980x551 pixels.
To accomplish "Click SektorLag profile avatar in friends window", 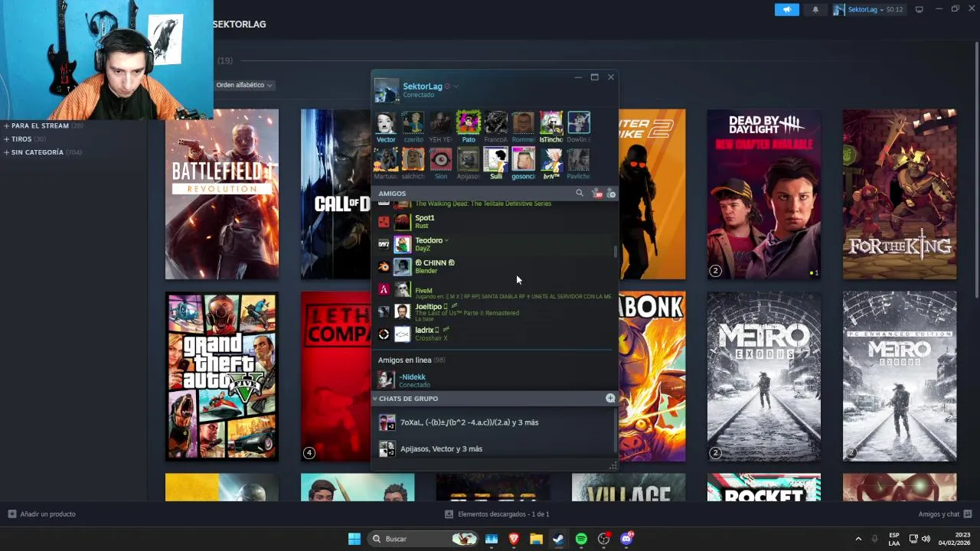I will 387,90.
